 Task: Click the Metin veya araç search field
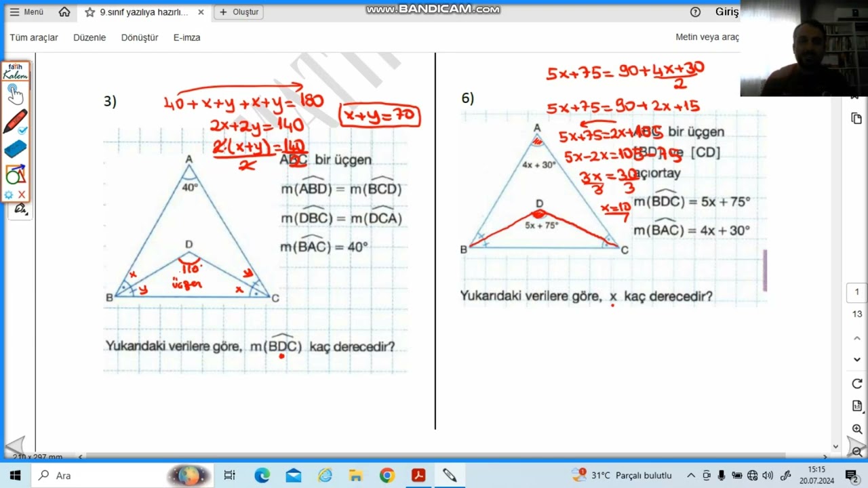click(707, 37)
